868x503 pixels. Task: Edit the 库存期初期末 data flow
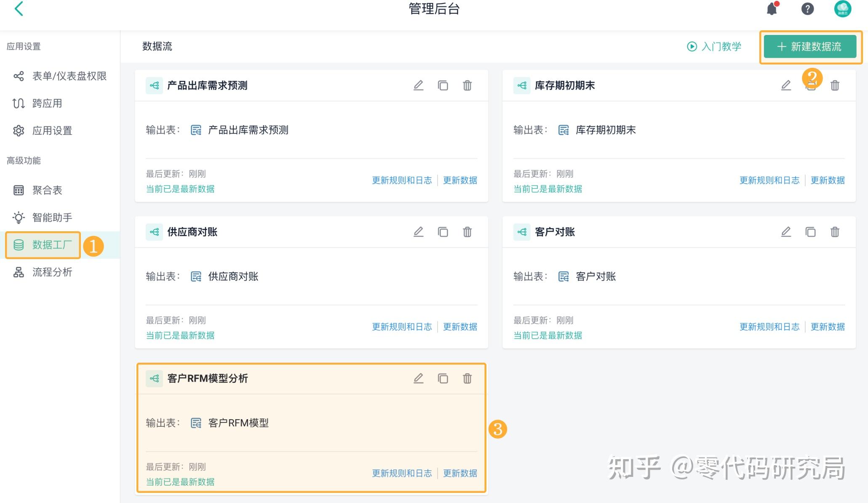786,85
